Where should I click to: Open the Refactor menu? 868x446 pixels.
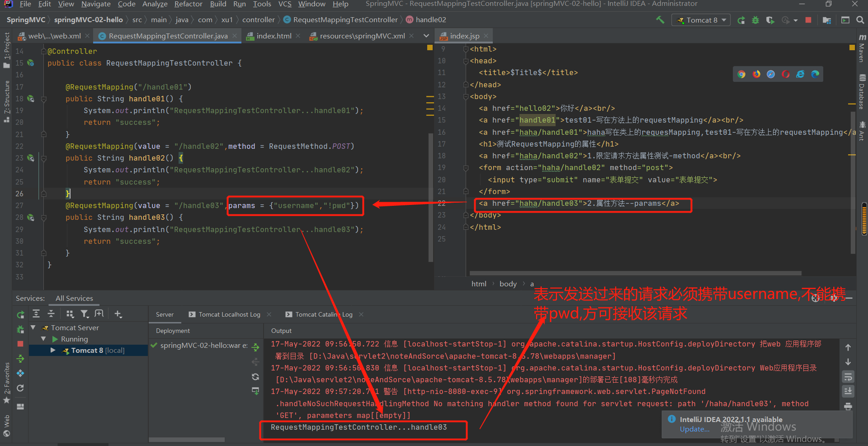point(188,4)
